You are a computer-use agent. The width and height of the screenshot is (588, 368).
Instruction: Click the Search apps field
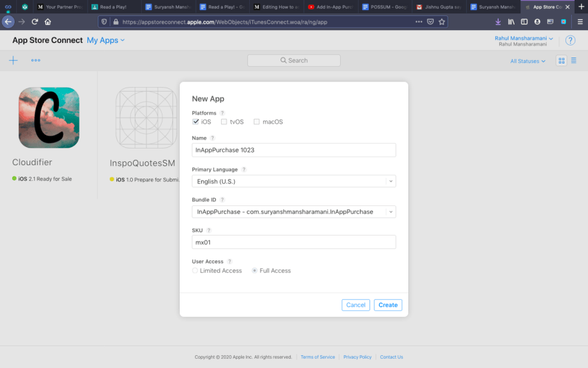(x=294, y=60)
